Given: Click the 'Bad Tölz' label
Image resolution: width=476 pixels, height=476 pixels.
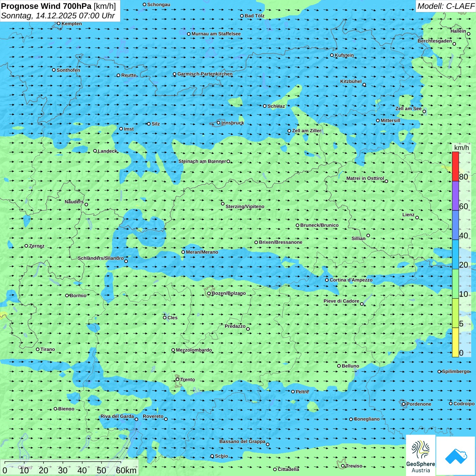Looking at the screenshot, I should pyautogui.click(x=255, y=16).
